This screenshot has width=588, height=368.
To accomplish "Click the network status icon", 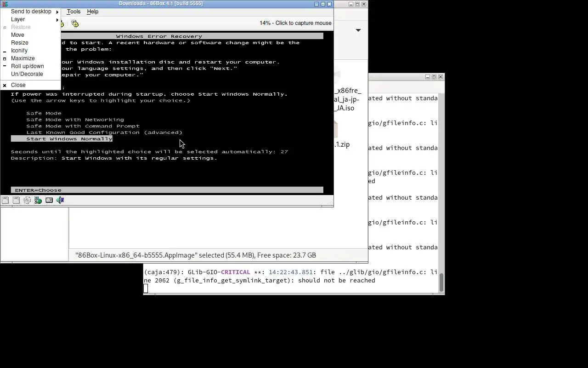I will point(38,200).
